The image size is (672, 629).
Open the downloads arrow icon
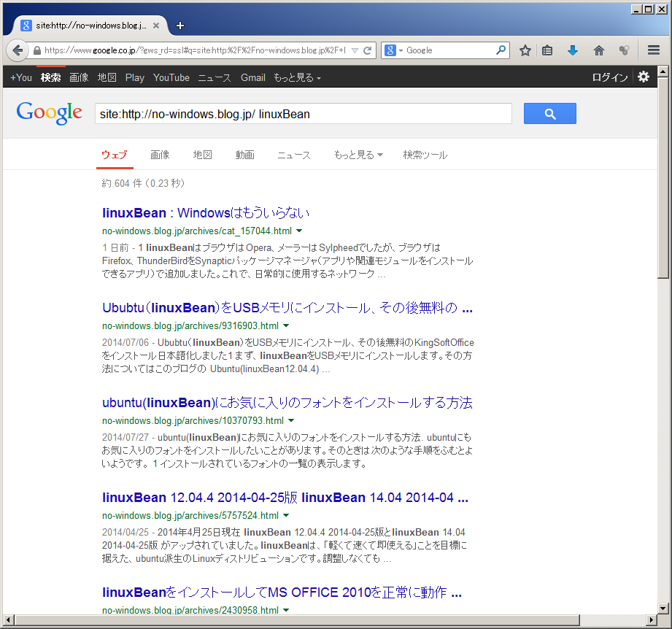pos(573,50)
